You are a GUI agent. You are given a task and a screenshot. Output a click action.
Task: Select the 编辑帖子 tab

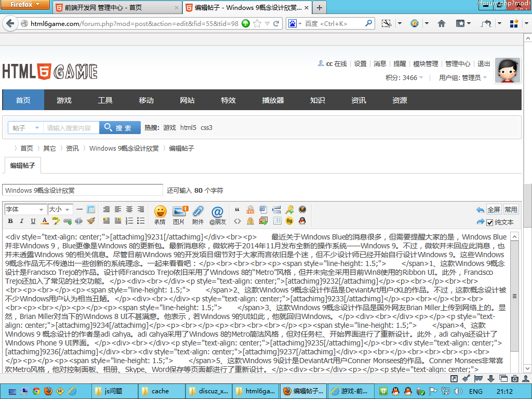tap(22, 166)
